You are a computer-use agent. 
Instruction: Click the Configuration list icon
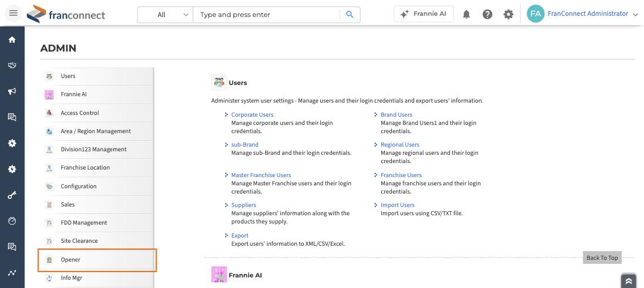tap(49, 187)
